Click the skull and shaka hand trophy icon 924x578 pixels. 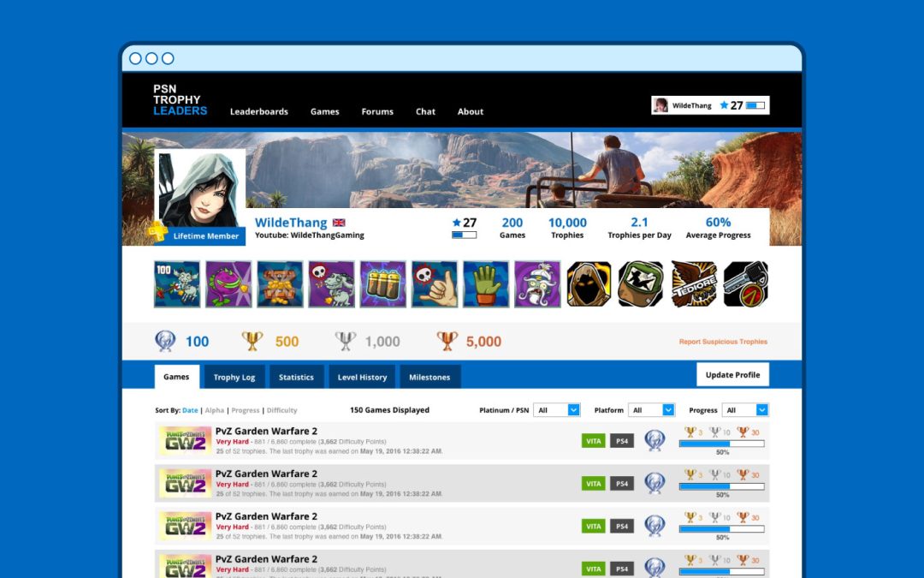435,284
